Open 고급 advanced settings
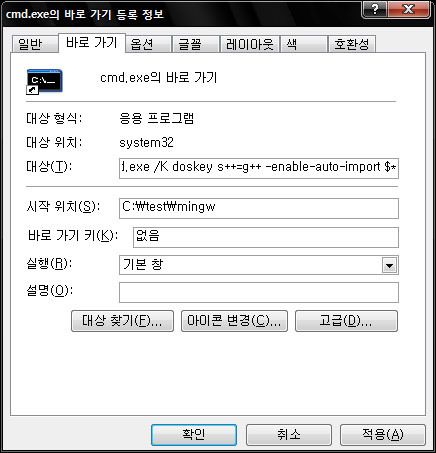This screenshot has width=436, height=453. point(346,321)
